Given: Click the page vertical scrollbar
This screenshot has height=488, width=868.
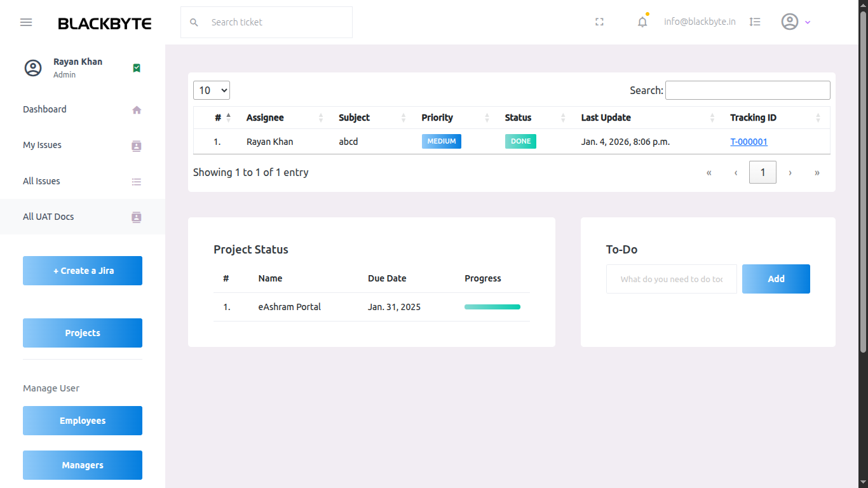Looking at the screenshot, I should tap(863, 181).
